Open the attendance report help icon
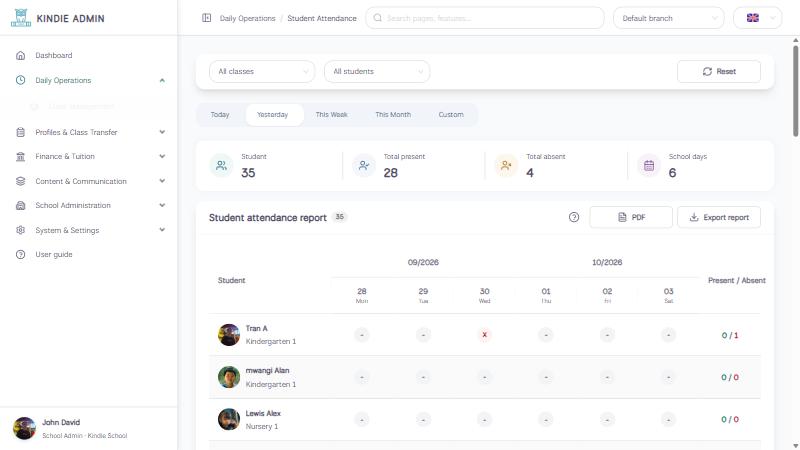The height and width of the screenshot is (450, 800). (574, 217)
